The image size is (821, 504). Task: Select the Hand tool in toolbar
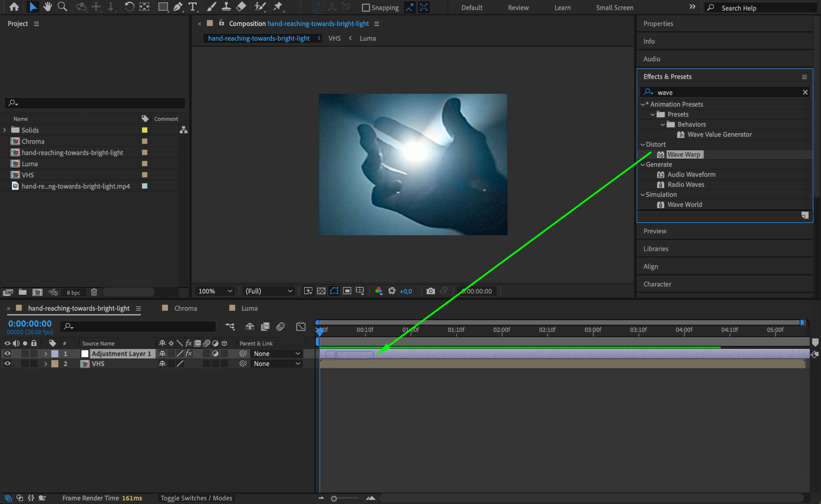point(48,7)
